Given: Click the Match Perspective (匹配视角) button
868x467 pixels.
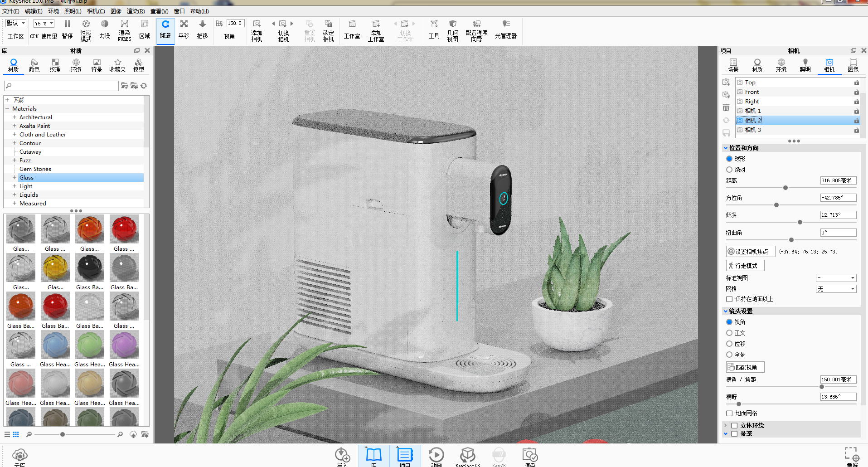Looking at the screenshot, I should [x=745, y=367].
